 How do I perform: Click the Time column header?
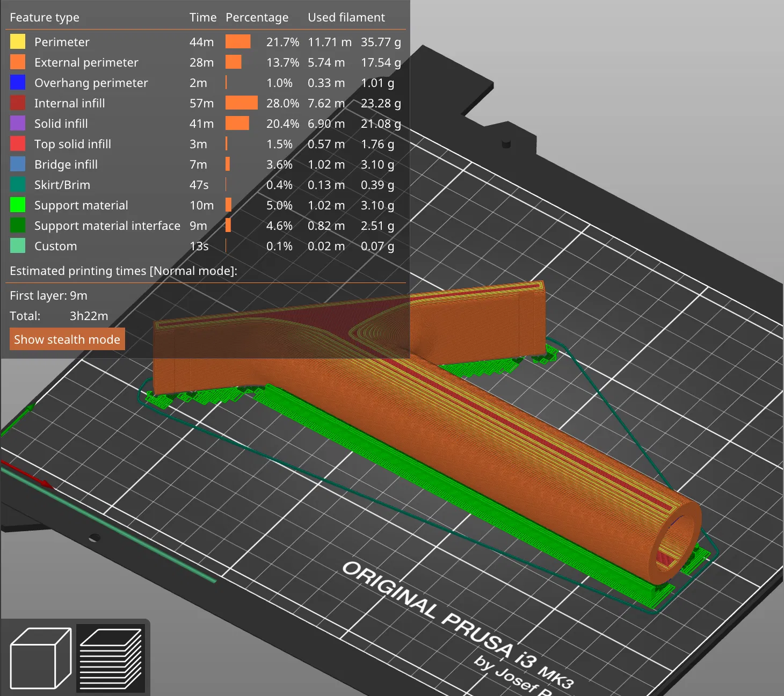click(x=203, y=17)
